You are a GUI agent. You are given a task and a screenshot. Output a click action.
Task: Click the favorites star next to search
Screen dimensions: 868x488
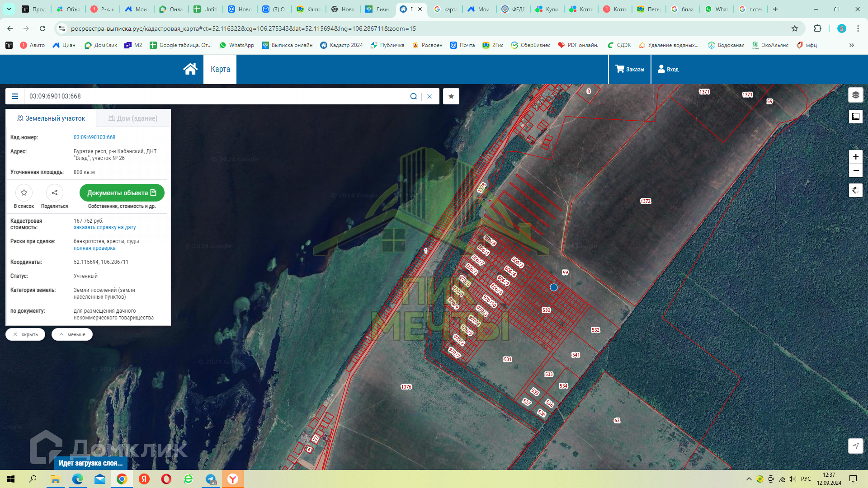[451, 96]
